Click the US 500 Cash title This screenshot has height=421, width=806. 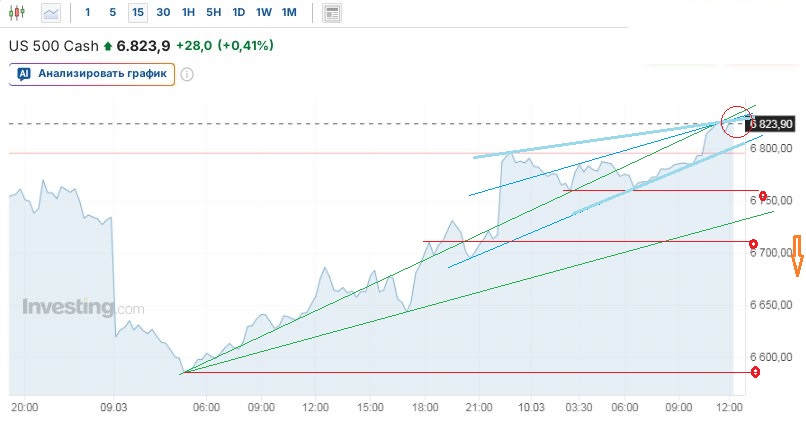click(53, 46)
